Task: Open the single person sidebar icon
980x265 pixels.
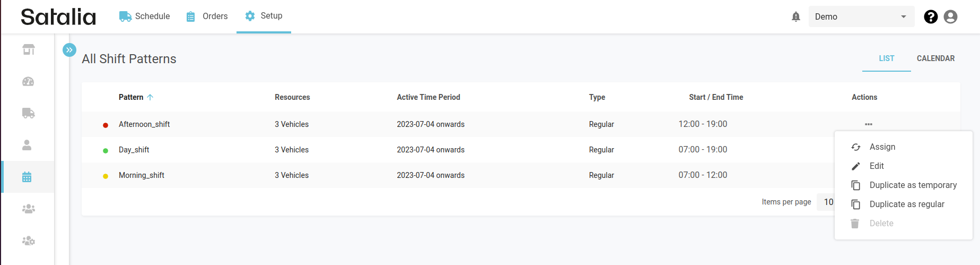Action: [27, 145]
